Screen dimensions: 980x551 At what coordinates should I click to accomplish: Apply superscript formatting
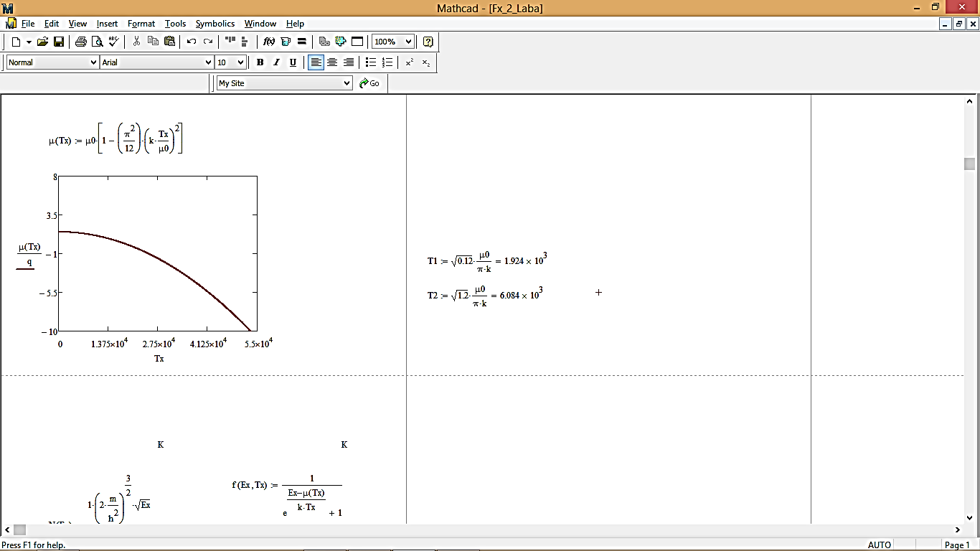(410, 62)
